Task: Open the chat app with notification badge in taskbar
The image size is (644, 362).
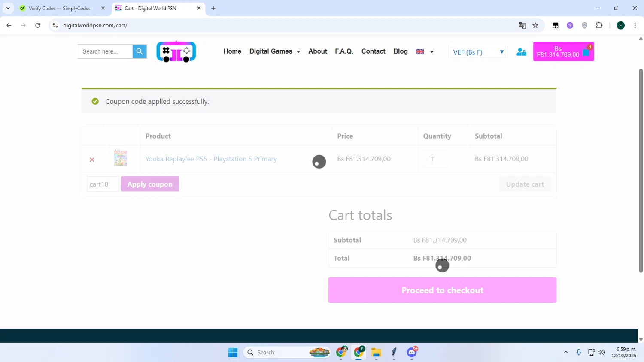Action: (412, 353)
